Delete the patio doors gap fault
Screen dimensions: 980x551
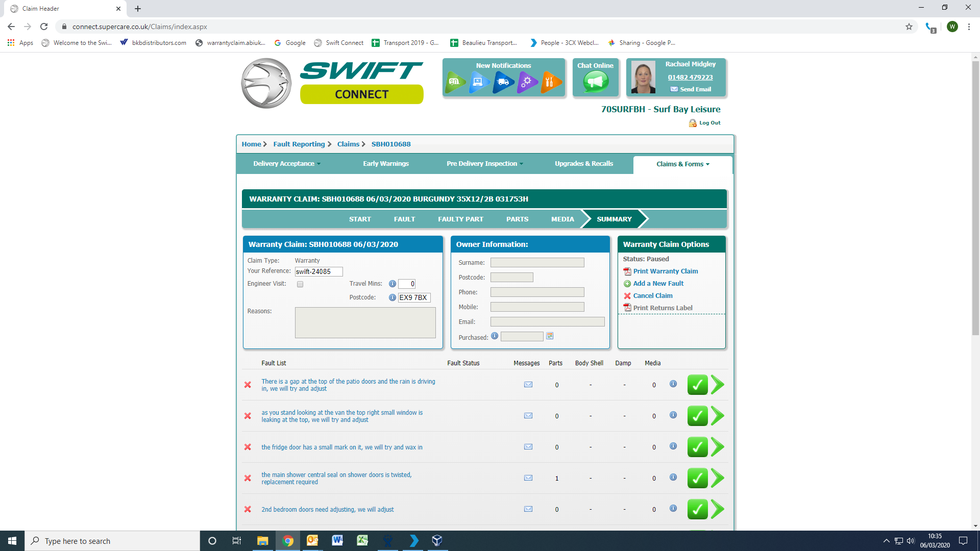pos(248,385)
